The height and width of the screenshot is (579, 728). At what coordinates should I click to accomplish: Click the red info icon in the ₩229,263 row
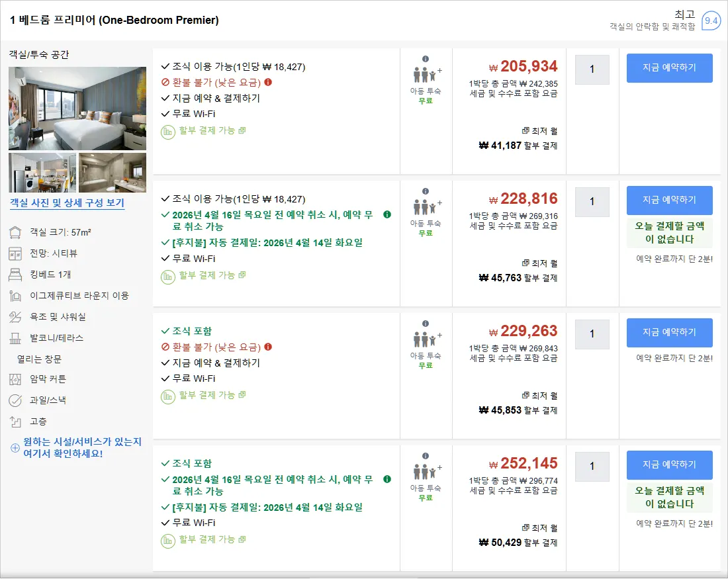pos(268,347)
